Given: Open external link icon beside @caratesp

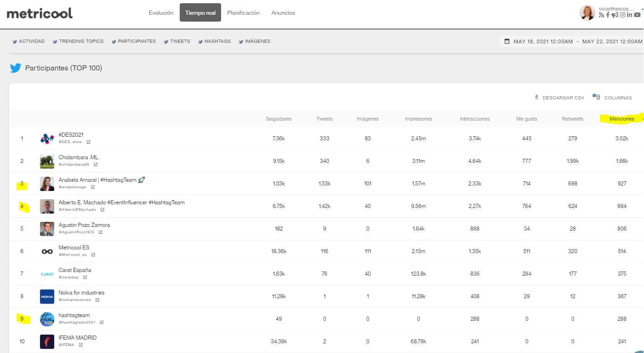Looking at the screenshot, I should click(x=85, y=277).
